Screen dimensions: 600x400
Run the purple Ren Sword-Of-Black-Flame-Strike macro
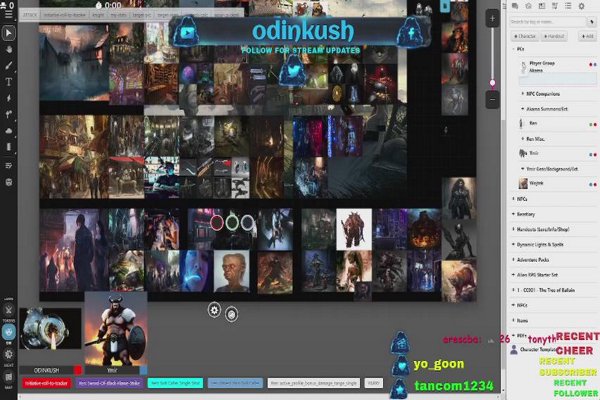(109, 383)
